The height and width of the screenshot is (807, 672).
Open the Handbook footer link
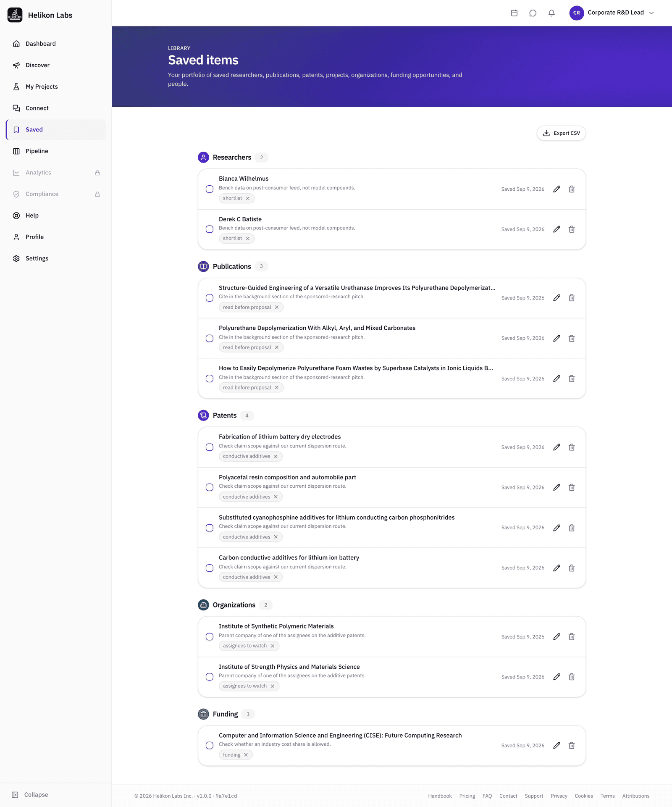click(440, 796)
